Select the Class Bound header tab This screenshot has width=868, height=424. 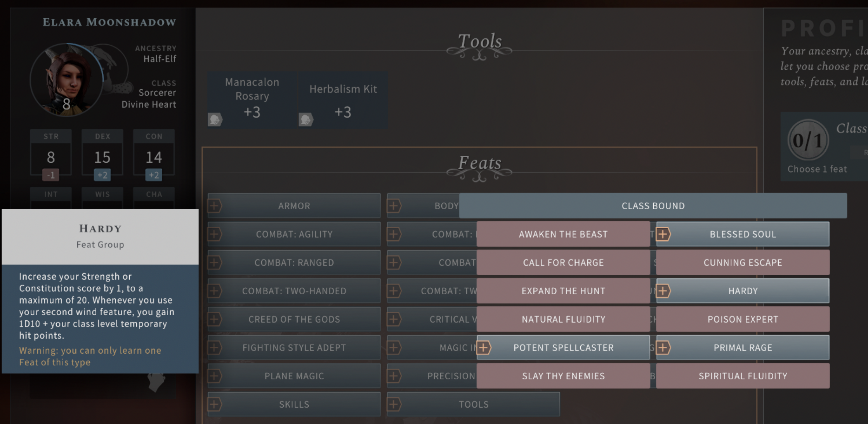point(653,206)
